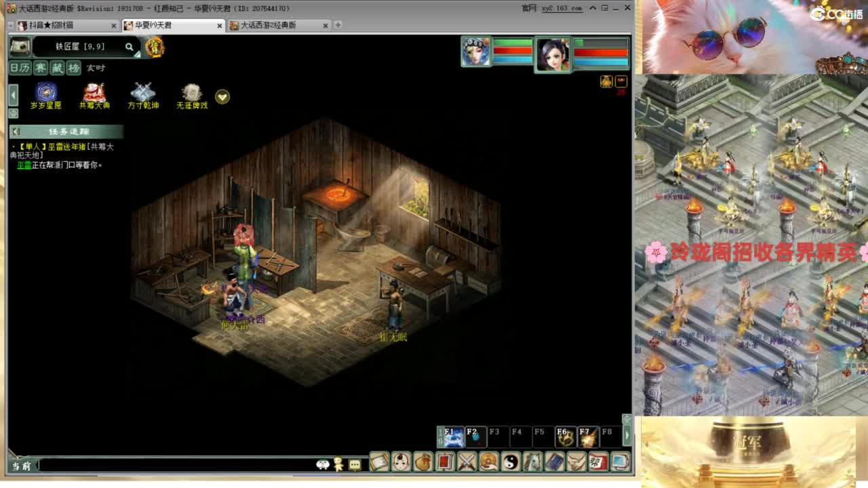This screenshot has height=488, width=868.
Task: Focus the chat input field
Action: tap(176, 465)
